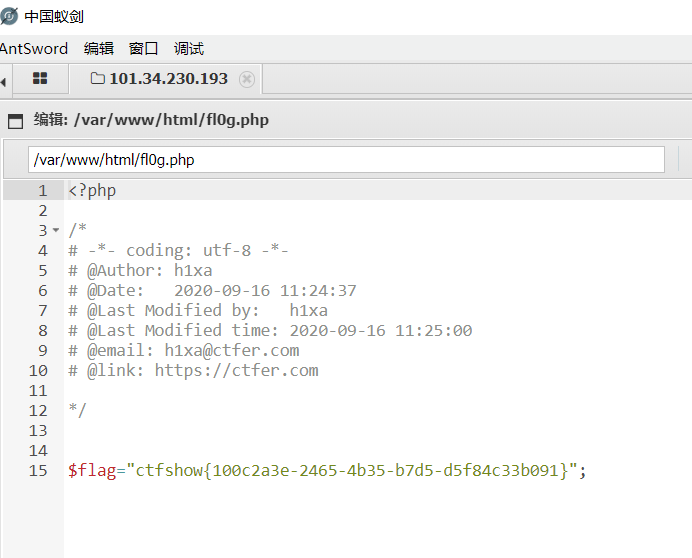Collapse the comment block at line 3

pyautogui.click(x=56, y=230)
